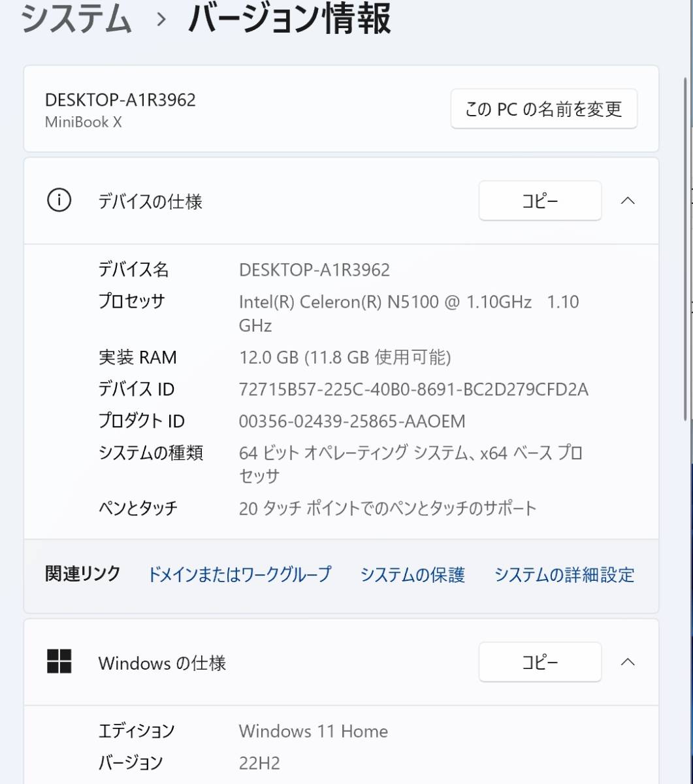Collapse the Windows の仕様 section chevron
Image resolution: width=693 pixels, height=784 pixels.
click(x=628, y=662)
